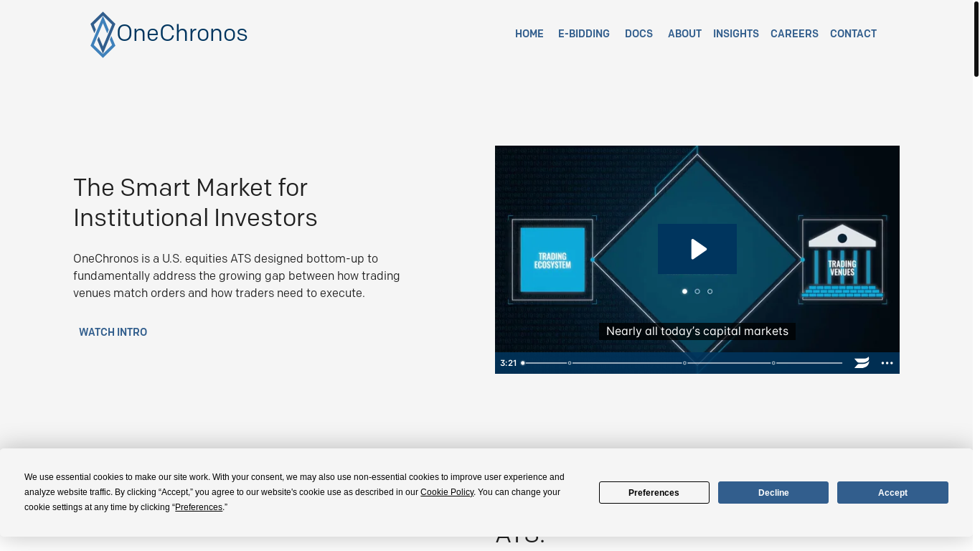
Task: Jump to the second chapter marker on video timeline
Action: [x=684, y=363]
